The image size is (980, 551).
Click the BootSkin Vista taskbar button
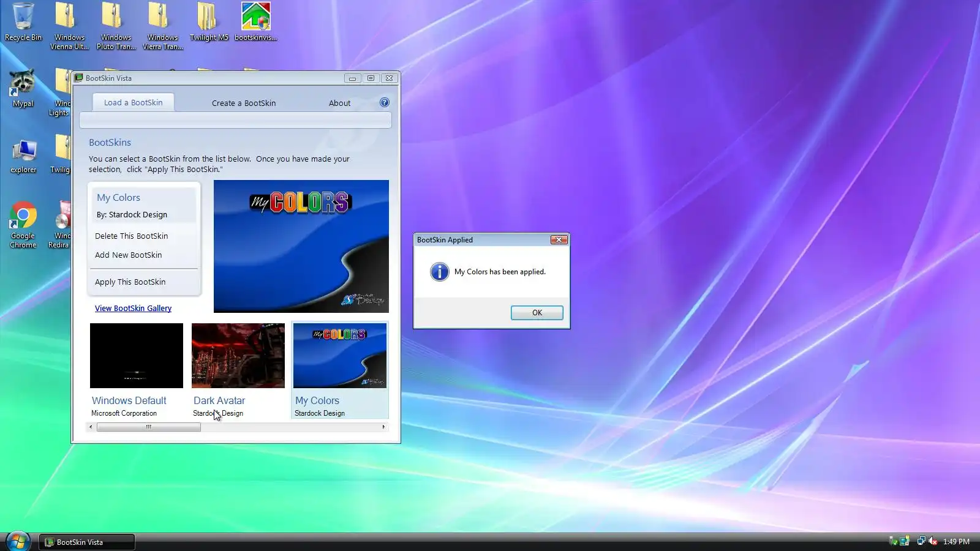point(87,542)
